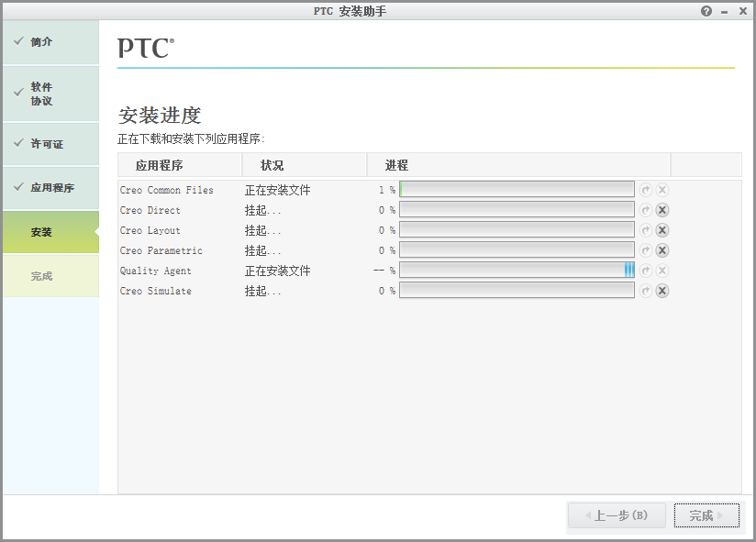
Task: Go to the 应用程序 step in sidebar
Action: tap(50, 188)
